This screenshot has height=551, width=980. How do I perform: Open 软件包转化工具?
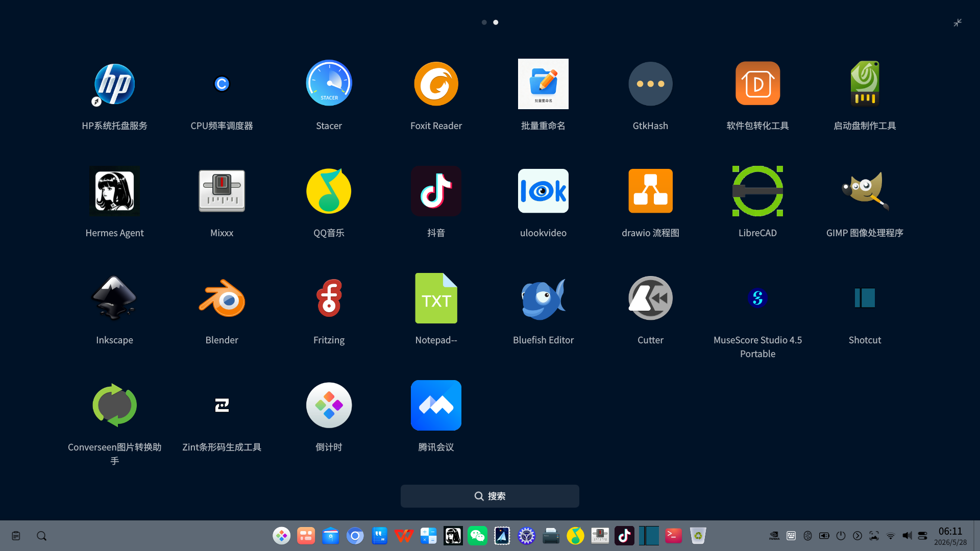[x=757, y=84]
